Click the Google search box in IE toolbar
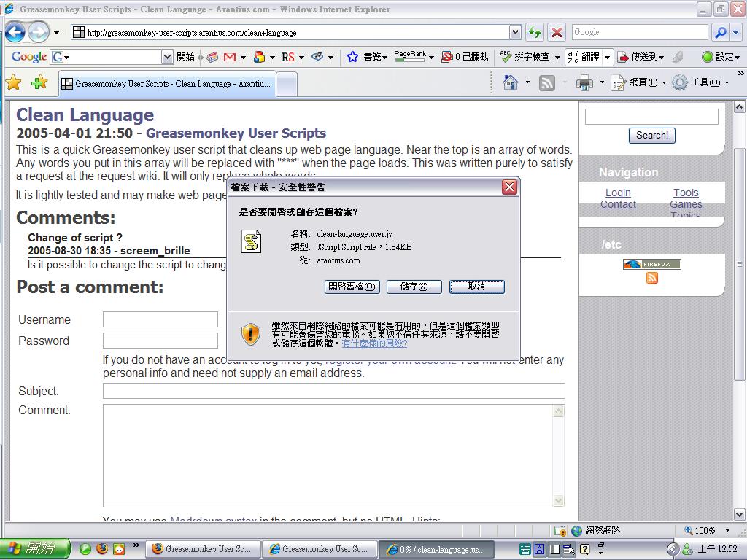 point(640,32)
